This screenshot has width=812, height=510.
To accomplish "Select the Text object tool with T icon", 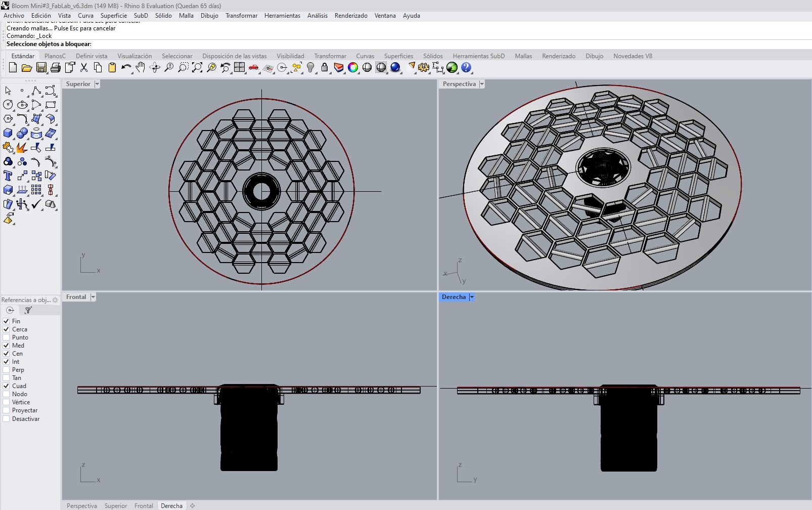I will [8, 176].
